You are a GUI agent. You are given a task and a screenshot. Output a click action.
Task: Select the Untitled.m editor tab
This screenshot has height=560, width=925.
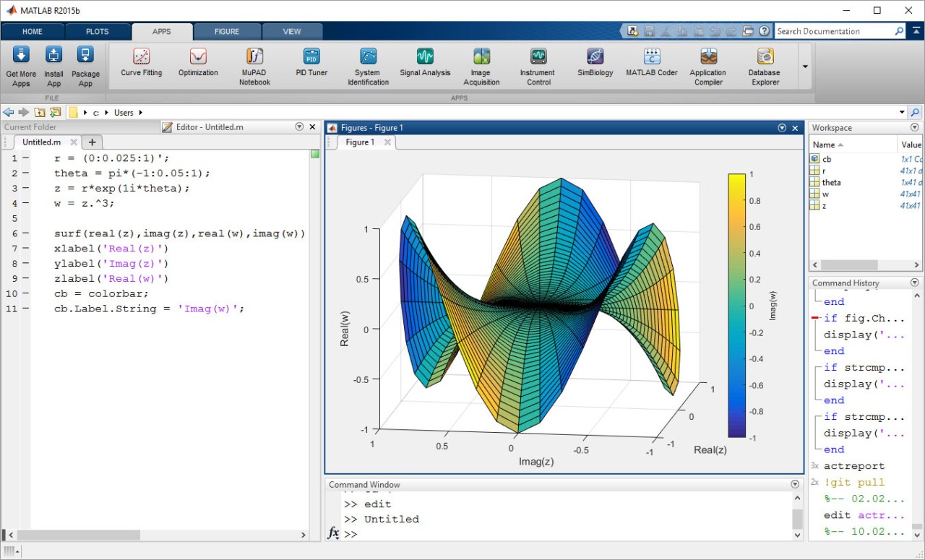coord(40,142)
